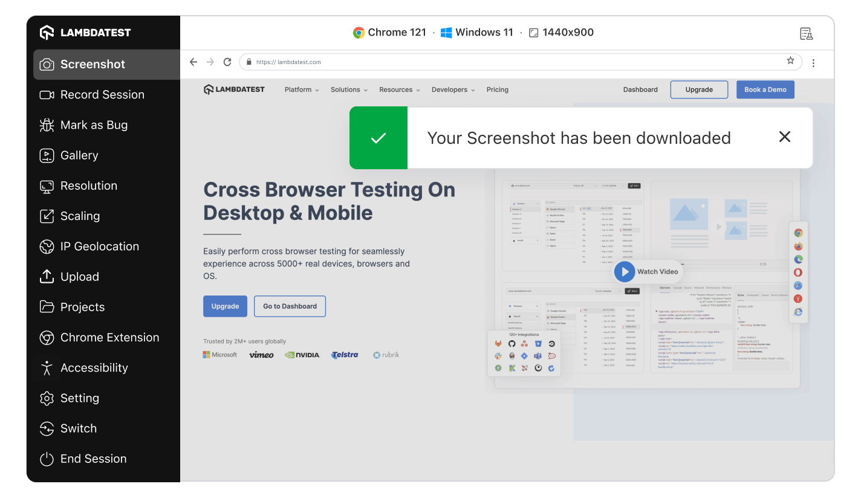This screenshot has width=861, height=504.
Task: Open the Resolution settings icon
Action: [47, 186]
